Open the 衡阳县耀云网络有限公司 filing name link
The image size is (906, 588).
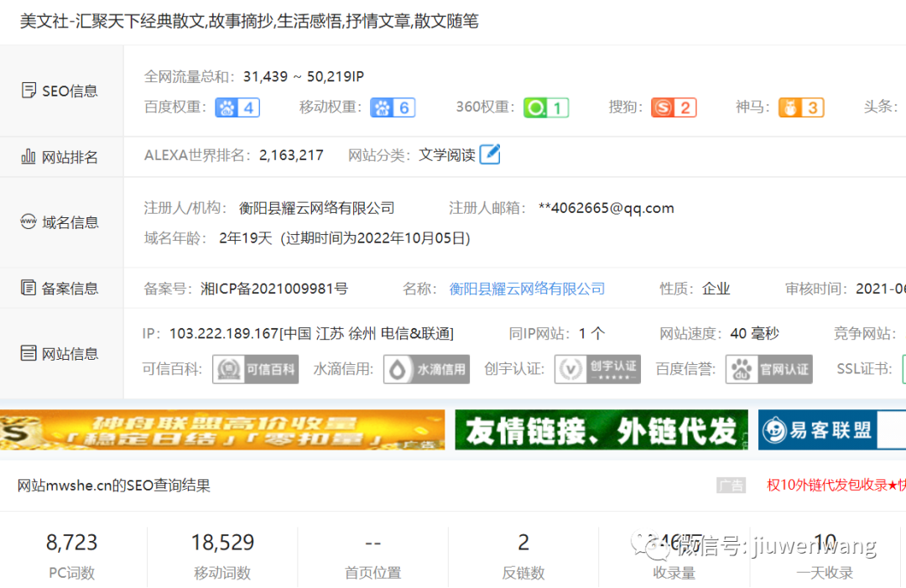click(527, 289)
